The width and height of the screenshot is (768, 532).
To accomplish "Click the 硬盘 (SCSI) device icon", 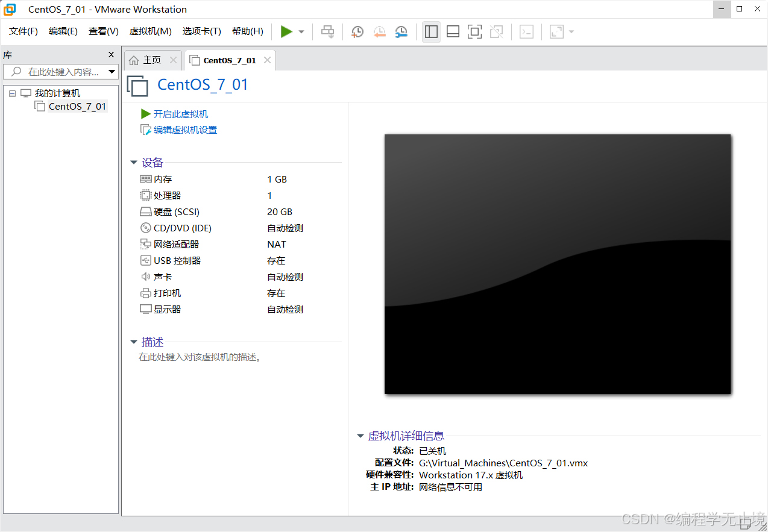I will pyautogui.click(x=145, y=211).
